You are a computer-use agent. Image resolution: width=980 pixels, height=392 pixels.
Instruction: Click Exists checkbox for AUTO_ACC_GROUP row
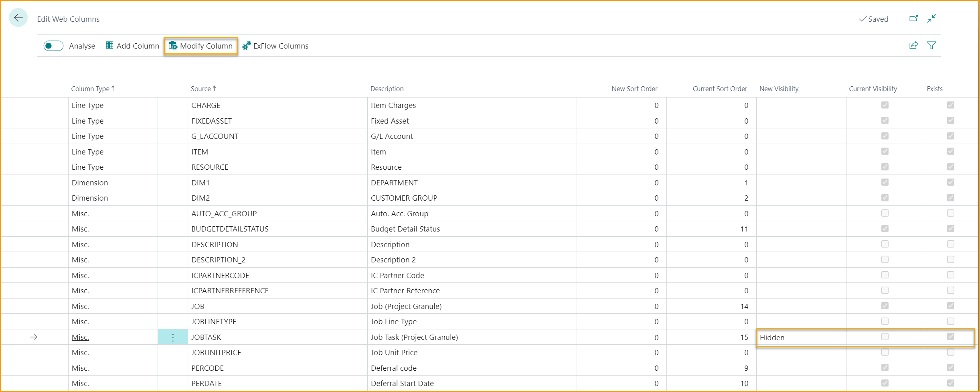950,213
